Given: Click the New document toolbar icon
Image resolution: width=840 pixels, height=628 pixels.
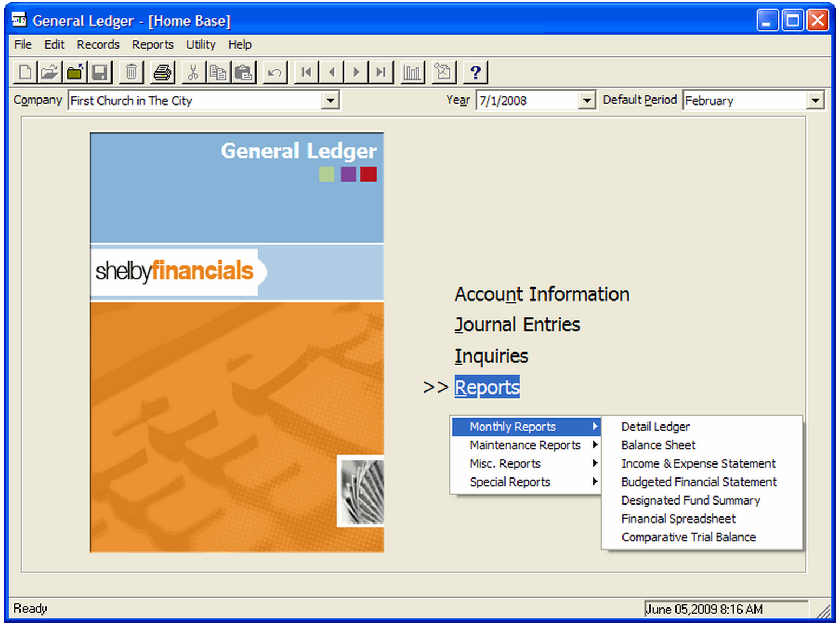Looking at the screenshot, I should [x=25, y=72].
